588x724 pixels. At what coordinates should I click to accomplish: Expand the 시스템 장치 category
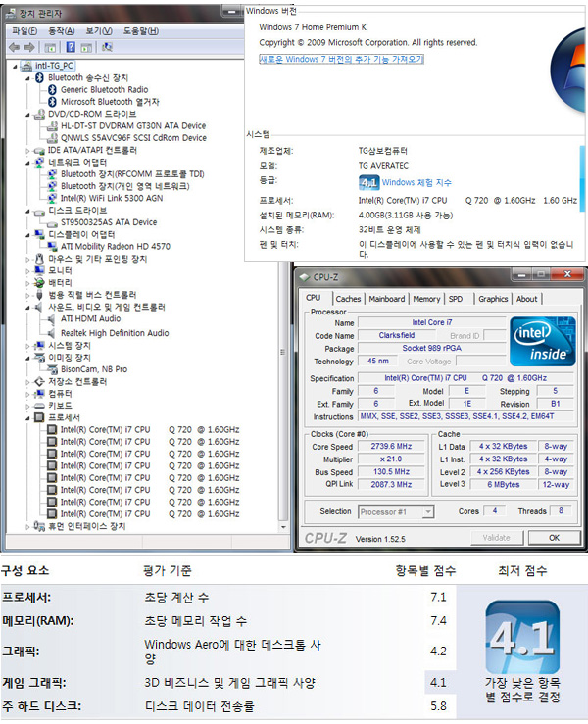coord(27,346)
